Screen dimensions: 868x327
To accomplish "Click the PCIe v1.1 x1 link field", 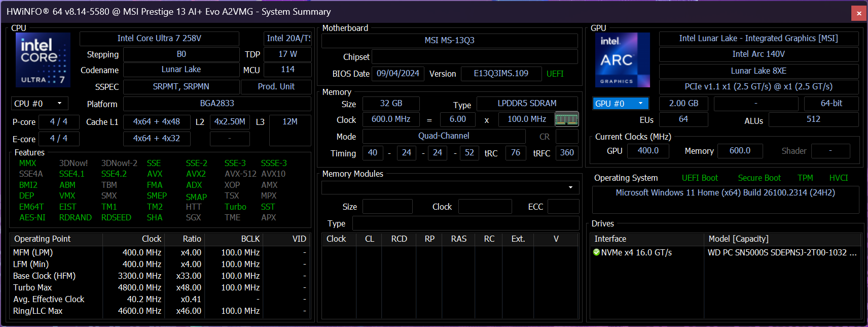I will (x=758, y=87).
